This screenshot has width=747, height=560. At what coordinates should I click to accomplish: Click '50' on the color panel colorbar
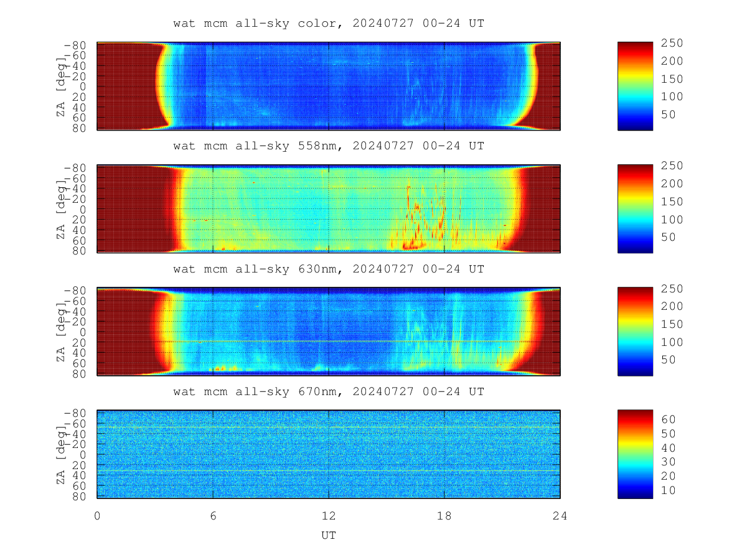(669, 114)
